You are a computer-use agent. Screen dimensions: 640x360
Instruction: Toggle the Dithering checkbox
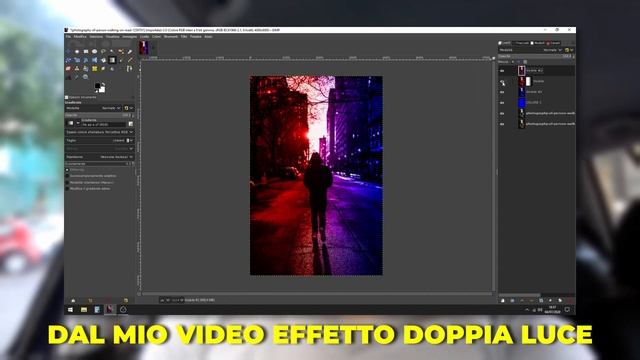tap(67, 169)
